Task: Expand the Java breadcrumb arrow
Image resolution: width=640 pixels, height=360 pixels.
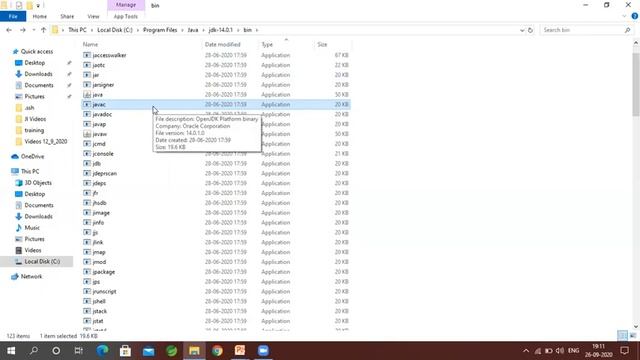Action: (x=203, y=30)
